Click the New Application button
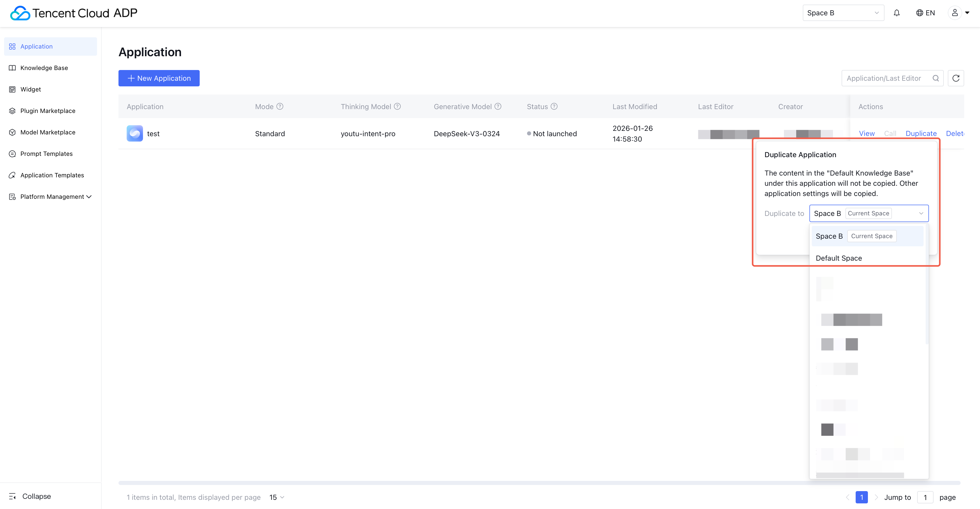980x509 pixels. [x=159, y=78]
